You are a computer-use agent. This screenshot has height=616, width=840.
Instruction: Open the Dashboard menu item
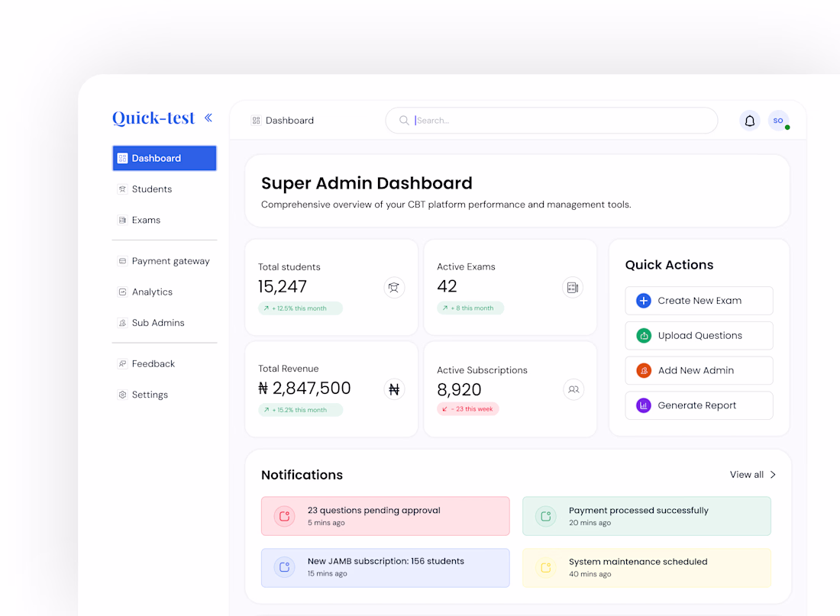[164, 158]
